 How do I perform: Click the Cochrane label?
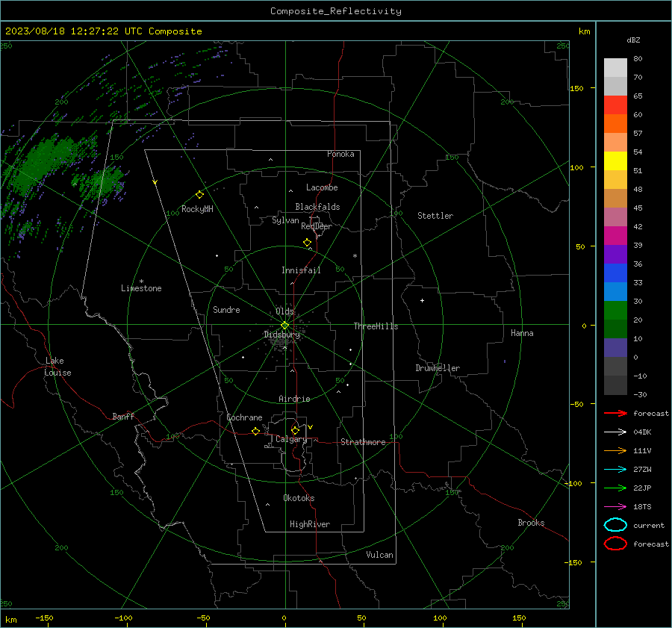(244, 417)
